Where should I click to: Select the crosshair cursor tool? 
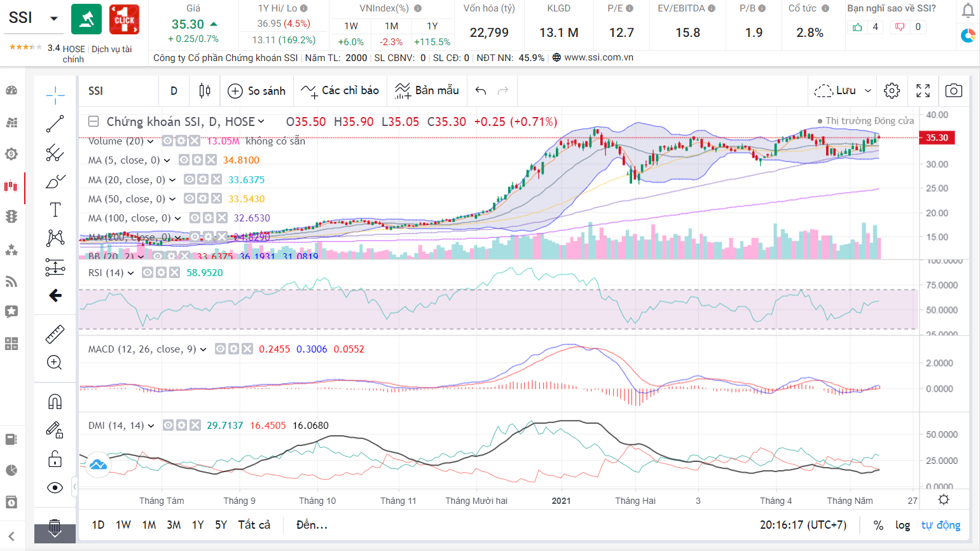tap(55, 95)
